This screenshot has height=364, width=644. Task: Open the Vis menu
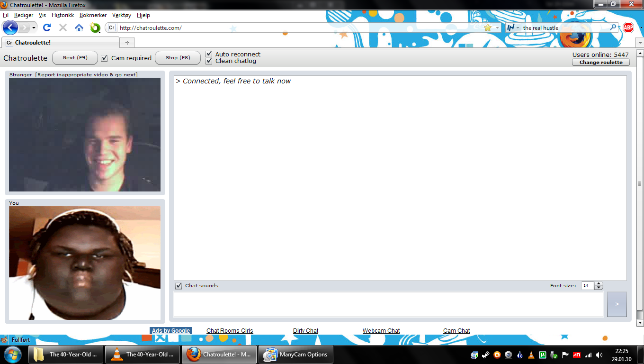(42, 15)
